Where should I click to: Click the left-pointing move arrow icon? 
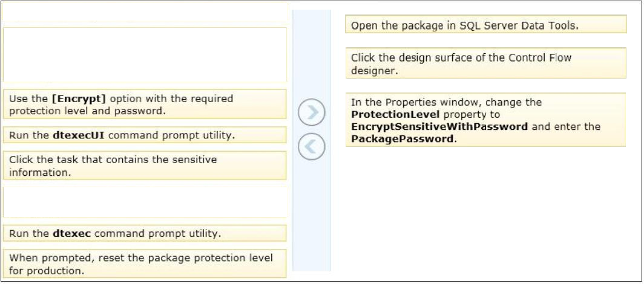tap(311, 146)
